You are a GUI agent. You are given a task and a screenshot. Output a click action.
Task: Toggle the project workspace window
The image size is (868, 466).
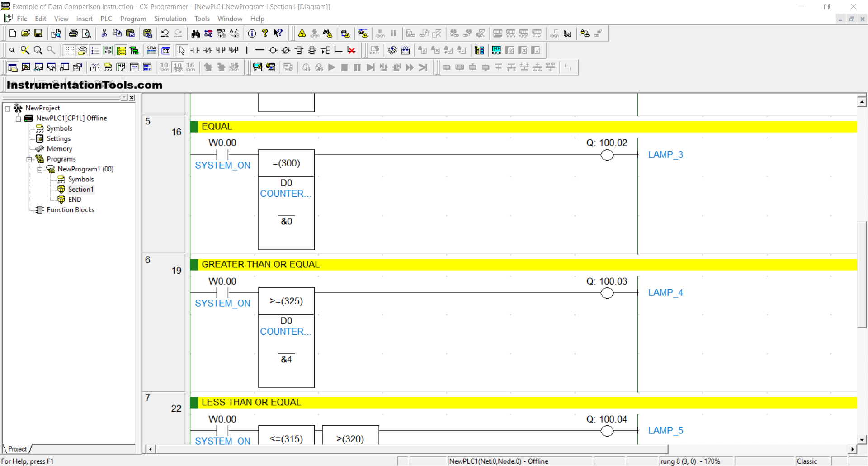tap(13, 67)
